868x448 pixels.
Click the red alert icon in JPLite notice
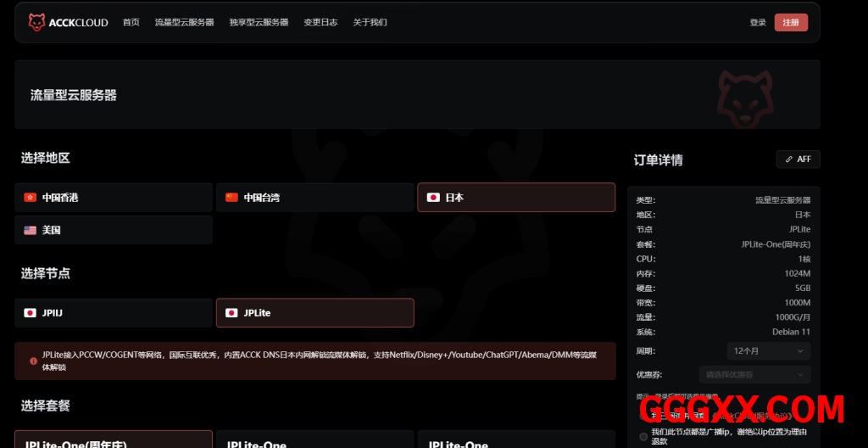click(x=33, y=361)
